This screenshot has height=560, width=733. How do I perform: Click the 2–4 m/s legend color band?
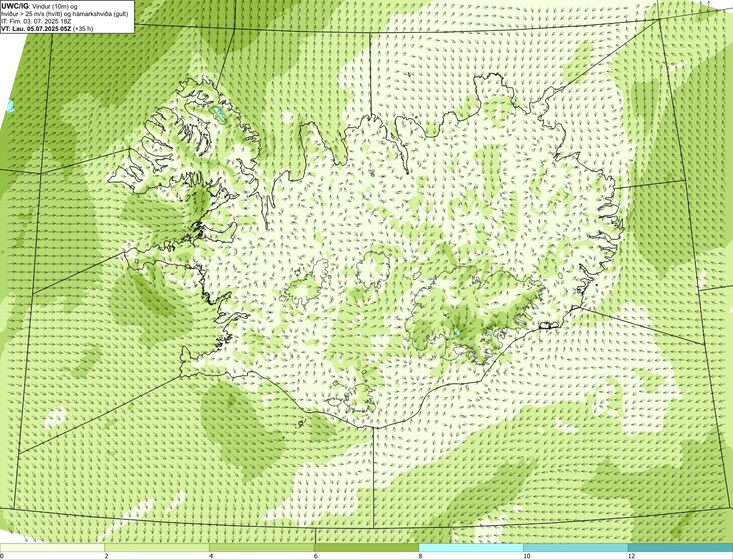[x=157, y=548]
